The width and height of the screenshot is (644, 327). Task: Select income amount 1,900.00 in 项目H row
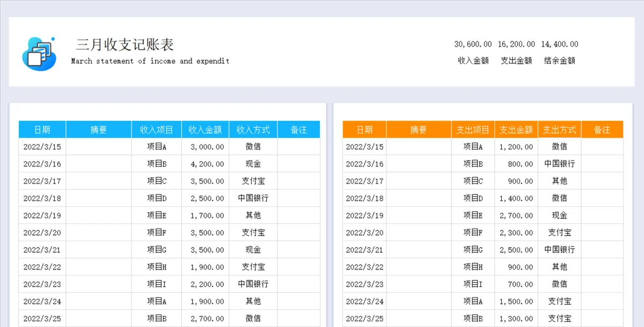coord(207,267)
